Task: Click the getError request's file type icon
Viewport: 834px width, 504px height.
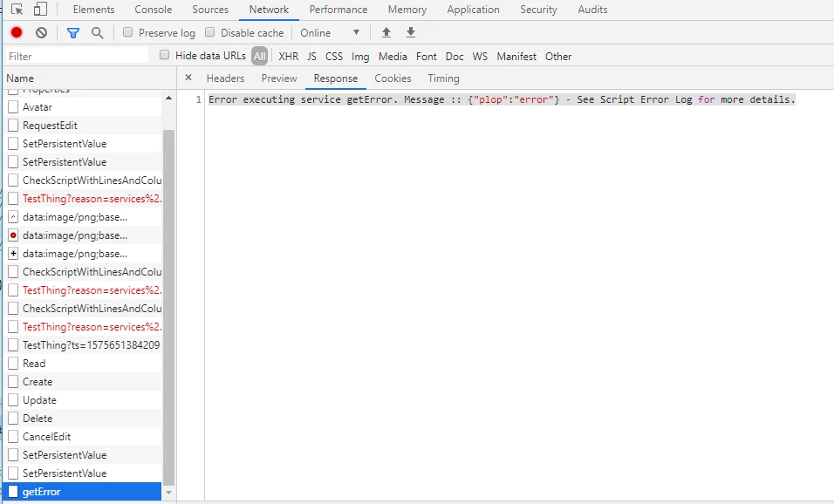Action: (13, 491)
